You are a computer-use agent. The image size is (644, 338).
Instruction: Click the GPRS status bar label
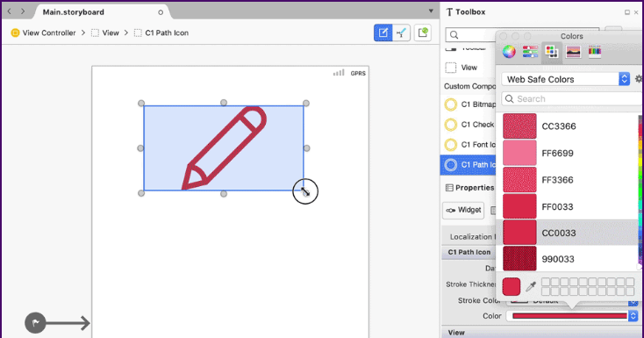coord(358,73)
